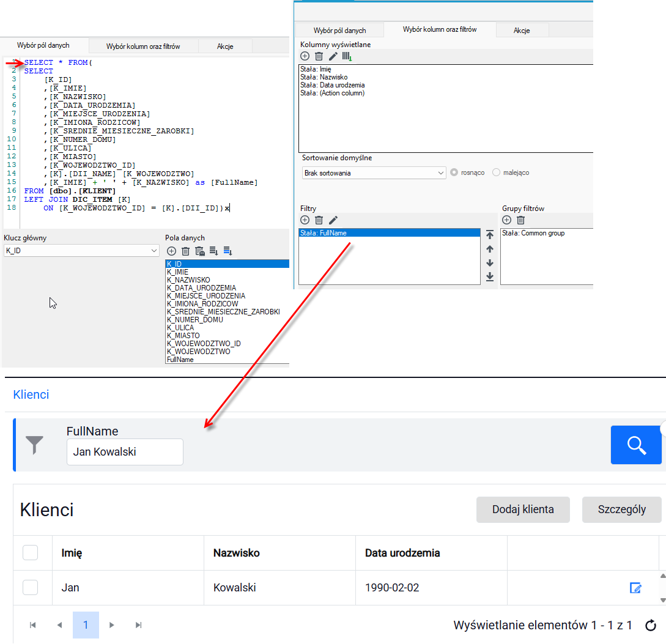Open the Klienci breadcrumb link
The image size is (666, 644).
pyautogui.click(x=31, y=394)
